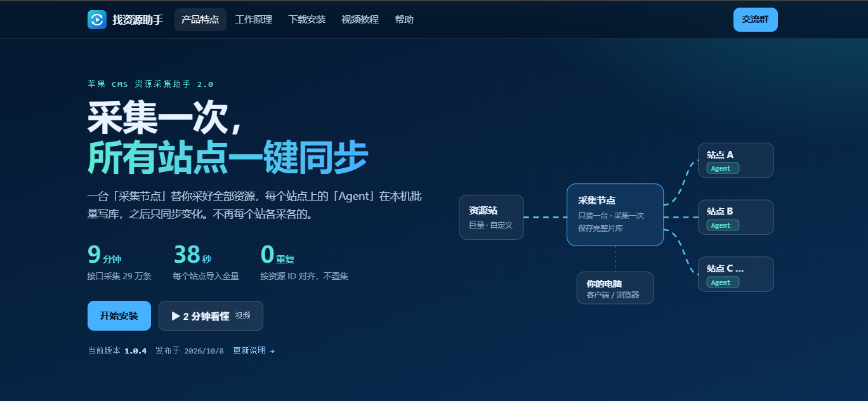This screenshot has height=403, width=868.
Task: Click the 38 秒 statistic
Action: tap(193, 254)
